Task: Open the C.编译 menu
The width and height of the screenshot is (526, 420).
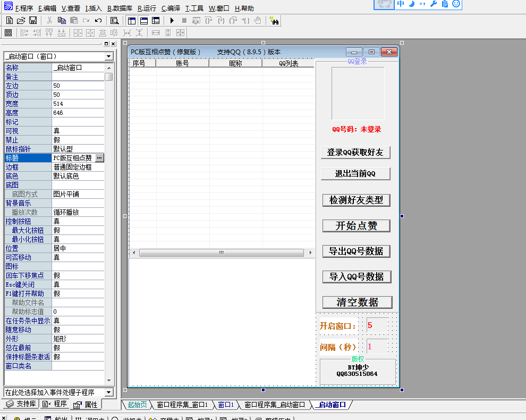Action: pyautogui.click(x=171, y=9)
